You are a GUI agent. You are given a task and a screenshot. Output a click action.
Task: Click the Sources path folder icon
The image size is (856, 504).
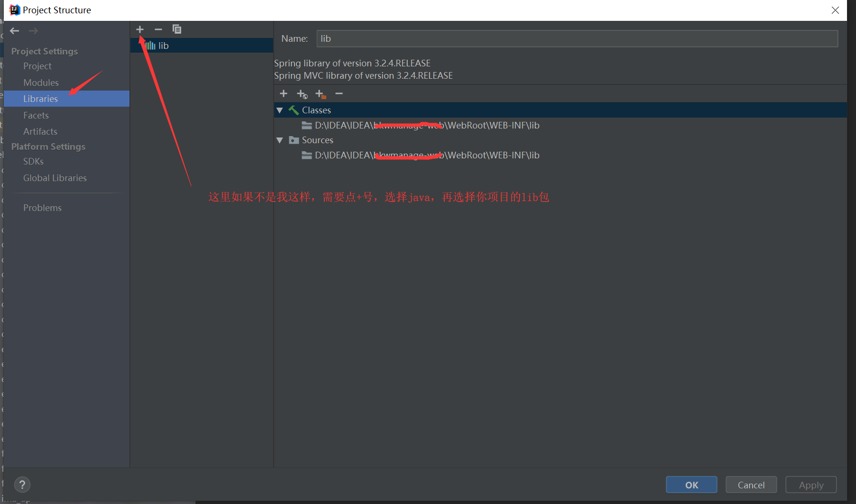[x=307, y=155]
